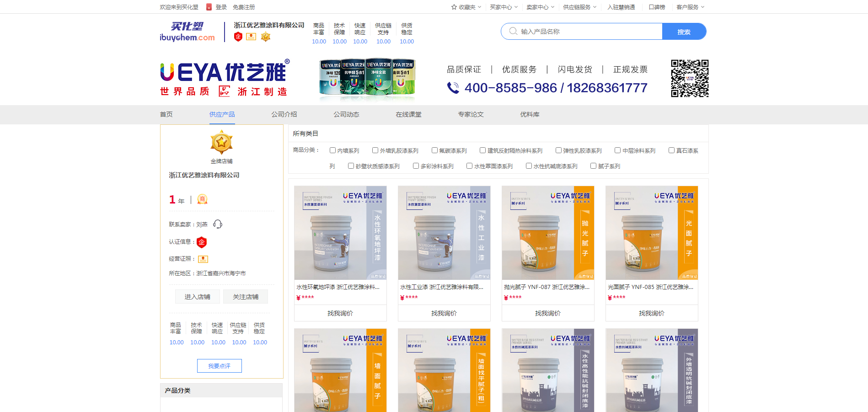Check the 水性抗碱底漆系列 checkbox
868x412 pixels.
pyautogui.click(x=529, y=166)
